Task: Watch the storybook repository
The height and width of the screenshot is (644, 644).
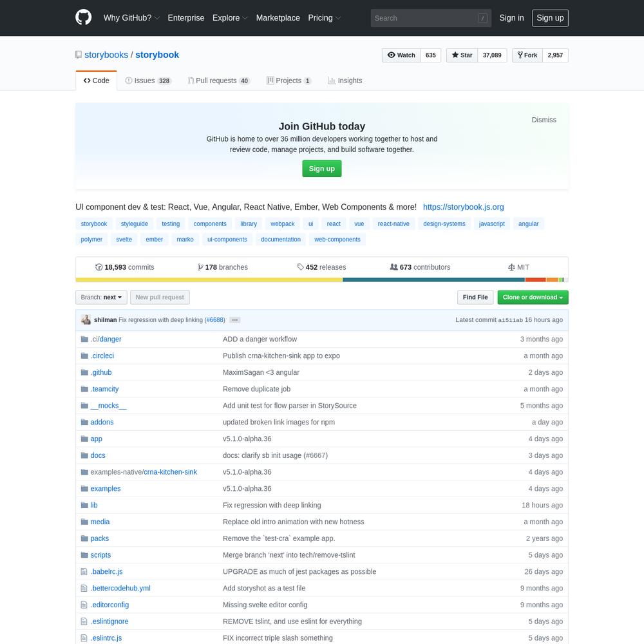Action: click(401, 55)
